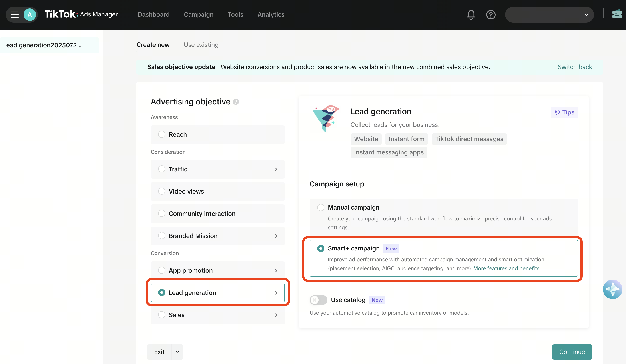Click the Switch back link in the sales update banner
The image size is (626, 364).
(575, 67)
